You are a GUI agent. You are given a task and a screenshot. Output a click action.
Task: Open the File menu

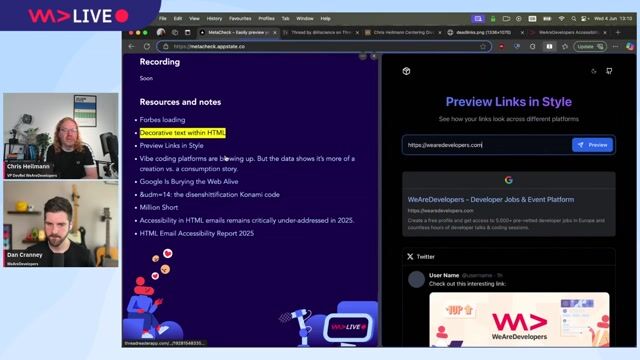162,19
